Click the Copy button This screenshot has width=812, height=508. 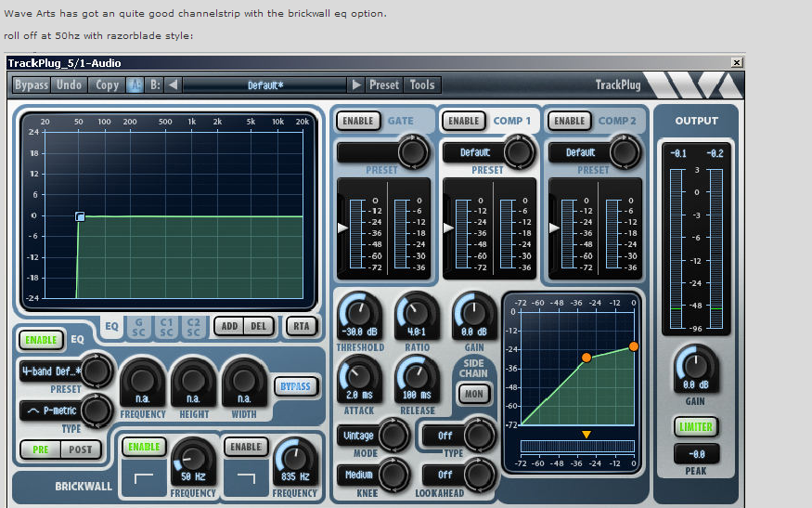pyautogui.click(x=108, y=85)
